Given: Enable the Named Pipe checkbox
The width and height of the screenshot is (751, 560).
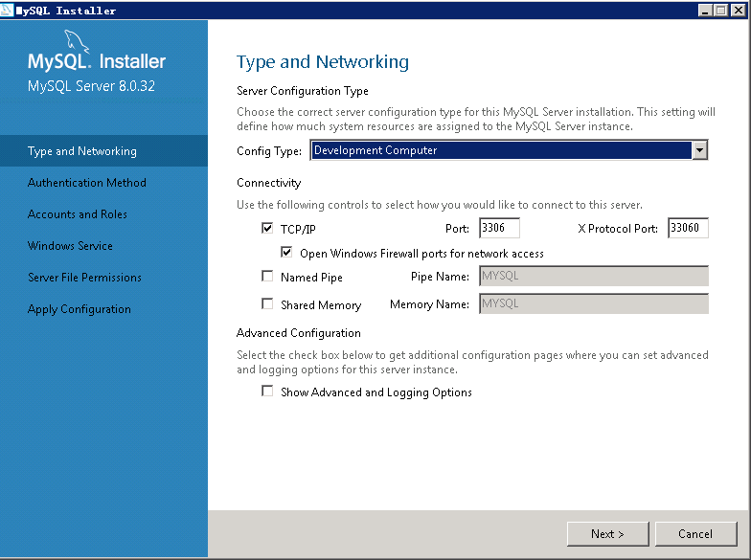Looking at the screenshot, I should (267, 276).
